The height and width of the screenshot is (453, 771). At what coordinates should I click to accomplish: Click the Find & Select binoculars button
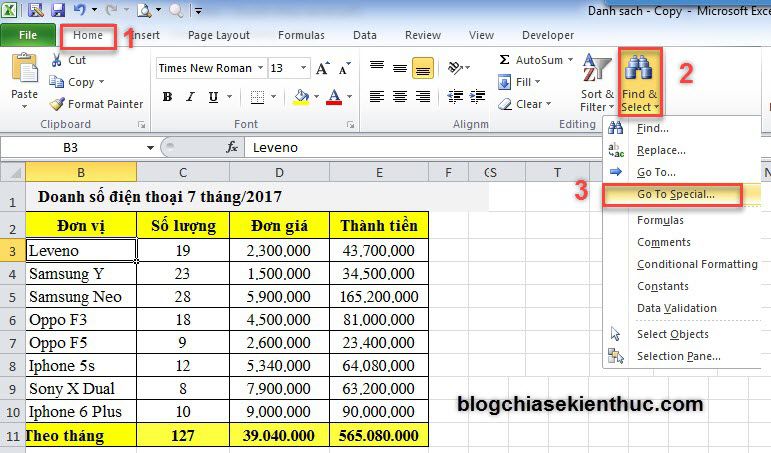tap(639, 83)
